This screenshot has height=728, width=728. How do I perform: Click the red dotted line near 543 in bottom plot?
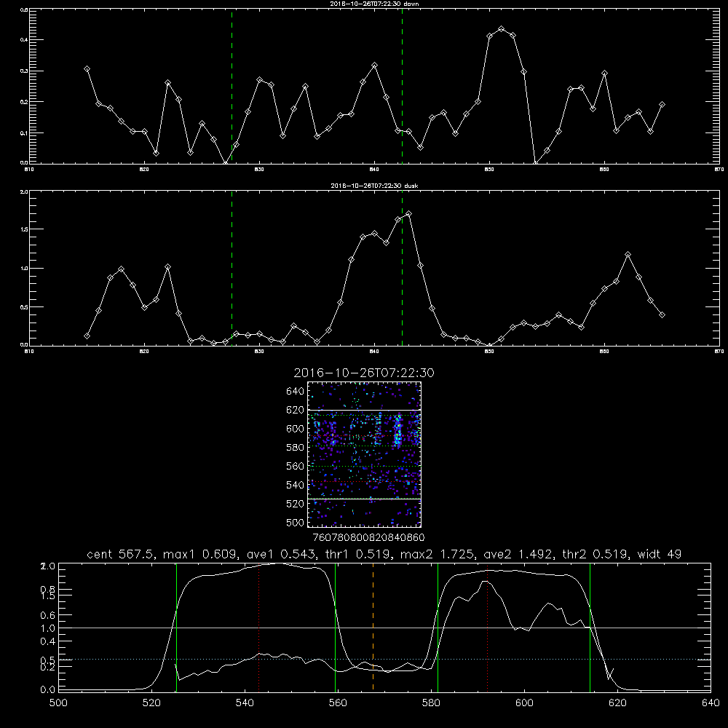point(258,627)
